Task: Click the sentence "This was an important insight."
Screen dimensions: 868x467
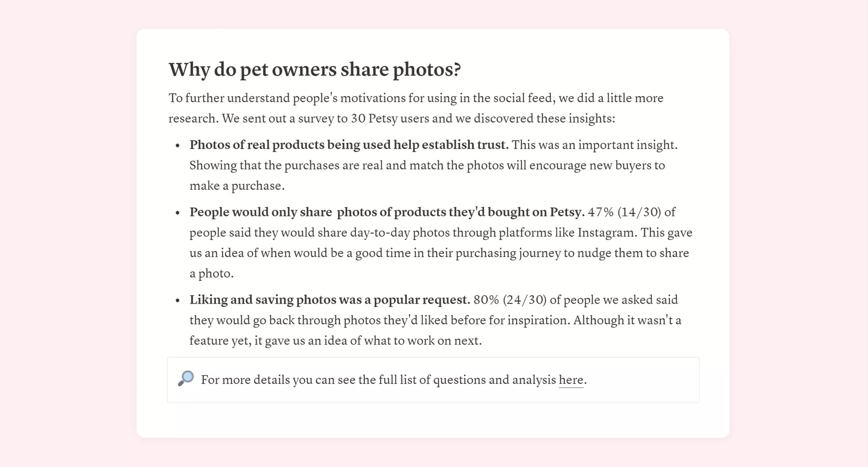Action: tap(594, 145)
